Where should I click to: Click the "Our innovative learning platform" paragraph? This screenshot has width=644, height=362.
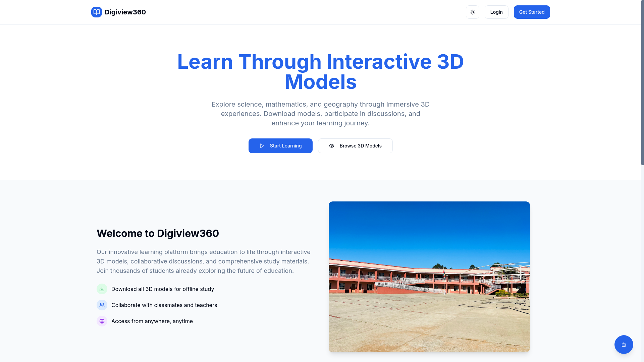click(x=204, y=261)
